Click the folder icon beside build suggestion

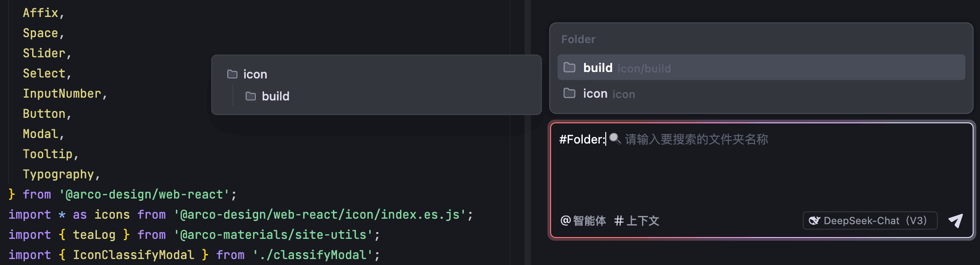[569, 67]
